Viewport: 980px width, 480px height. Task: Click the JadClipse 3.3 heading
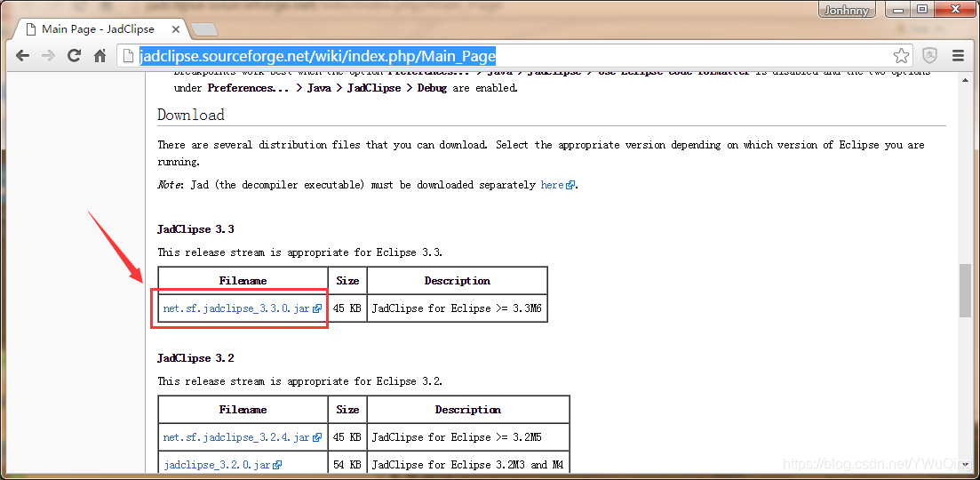point(195,229)
